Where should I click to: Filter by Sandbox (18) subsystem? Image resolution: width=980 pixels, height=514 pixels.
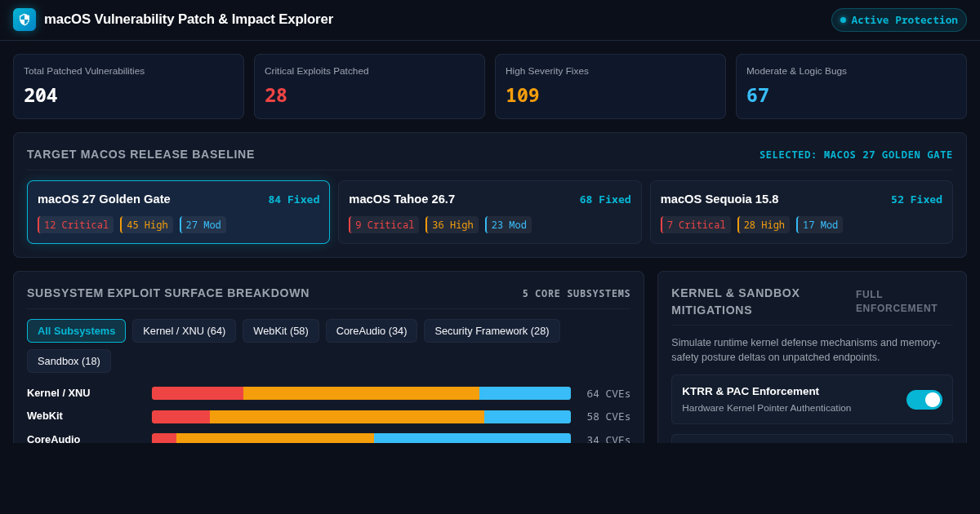pos(69,361)
